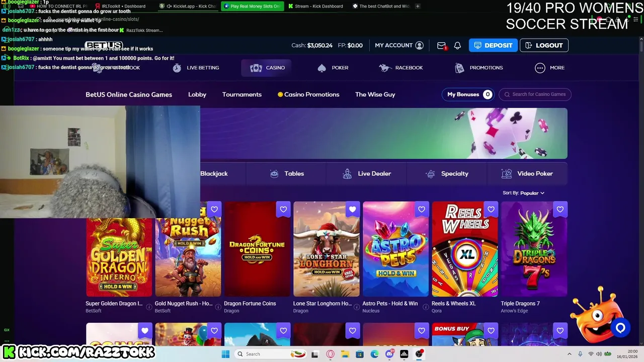Open My Bonuses button
The height and width of the screenshot is (362, 644).
[468, 95]
